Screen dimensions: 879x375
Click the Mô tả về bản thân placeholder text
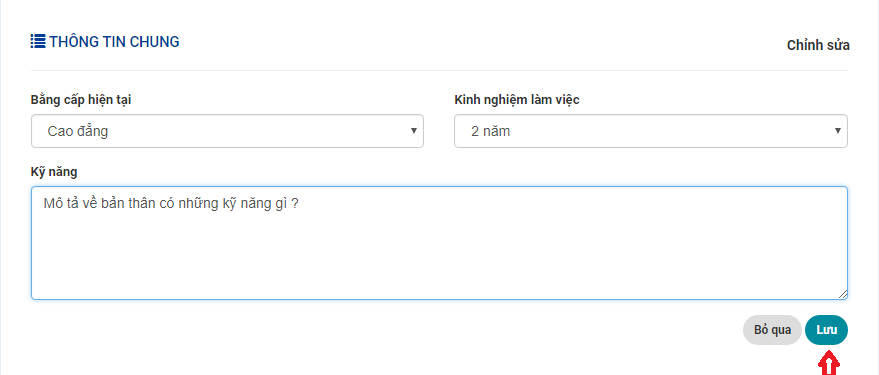(x=171, y=204)
